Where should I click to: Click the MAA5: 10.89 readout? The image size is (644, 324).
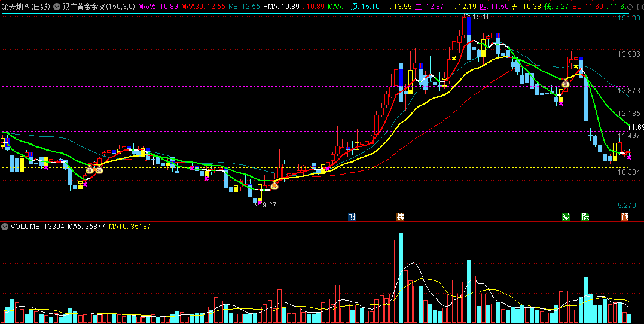pos(158,6)
